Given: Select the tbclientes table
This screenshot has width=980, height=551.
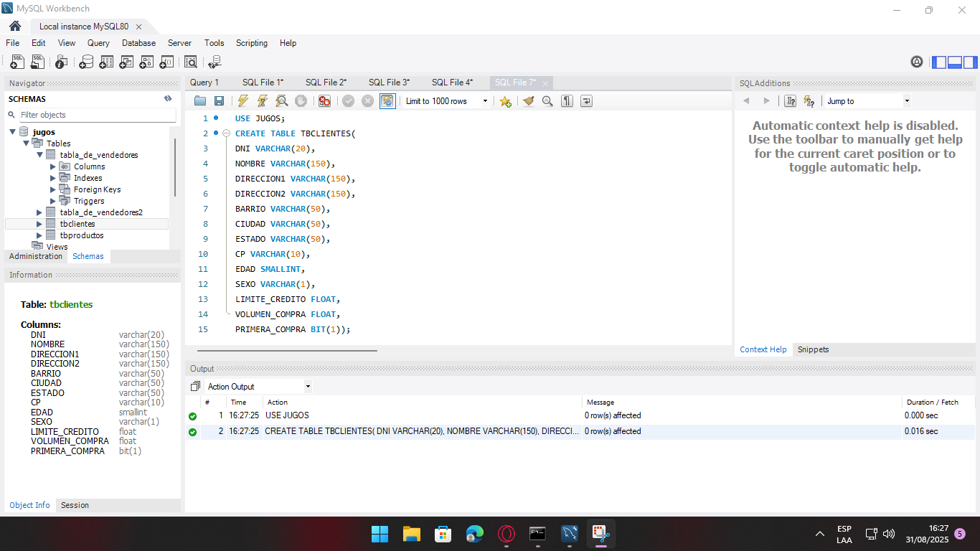Looking at the screenshot, I should pos(77,224).
